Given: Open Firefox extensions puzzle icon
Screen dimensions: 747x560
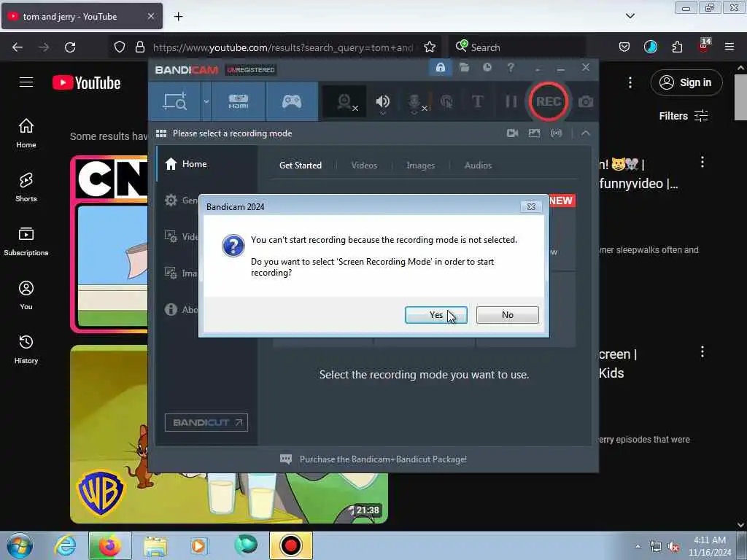Looking at the screenshot, I should [677, 47].
